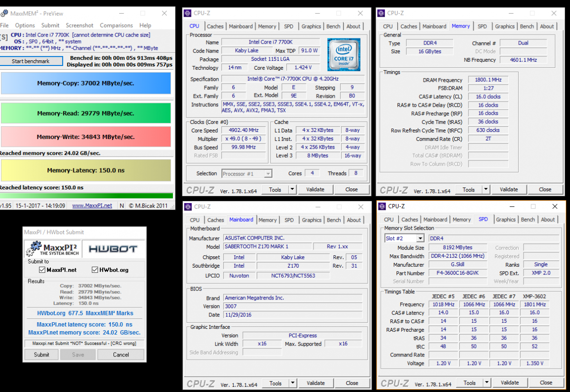Click the MaxxMEM² title bar app icon
Viewport: 570px width, 392px height.
click(x=3, y=13)
